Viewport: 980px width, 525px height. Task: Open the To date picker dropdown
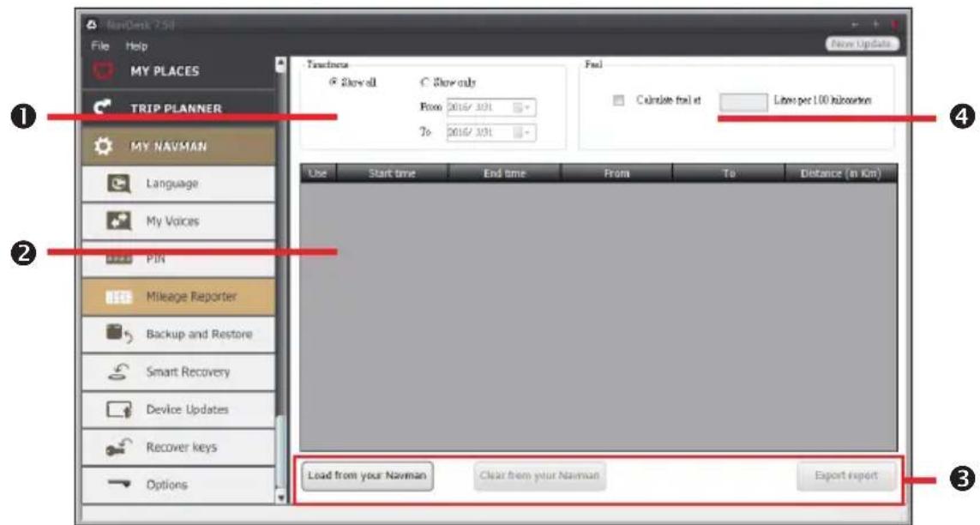click(522, 132)
